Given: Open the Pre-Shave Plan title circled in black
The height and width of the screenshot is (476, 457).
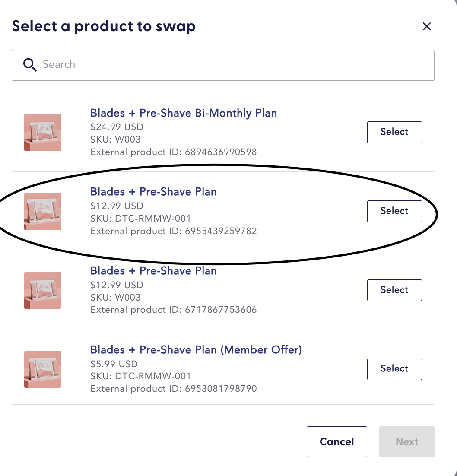Looking at the screenshot, I should [153, 192].
